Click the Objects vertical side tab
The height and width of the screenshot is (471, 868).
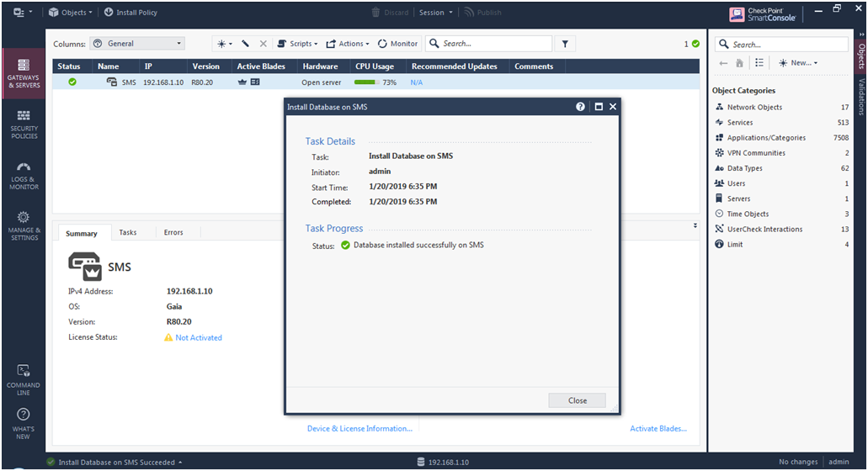(x=860, y=56)
